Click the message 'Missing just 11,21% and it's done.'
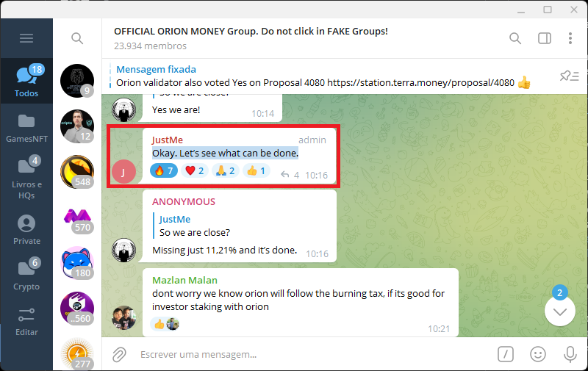Screen dimensions: 588x371 [x=224, y=251]
